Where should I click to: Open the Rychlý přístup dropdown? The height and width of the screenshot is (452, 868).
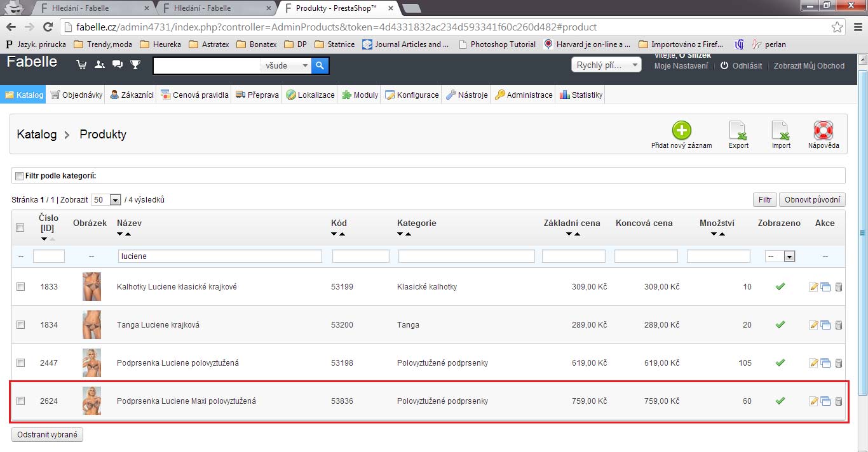[607, 65]
